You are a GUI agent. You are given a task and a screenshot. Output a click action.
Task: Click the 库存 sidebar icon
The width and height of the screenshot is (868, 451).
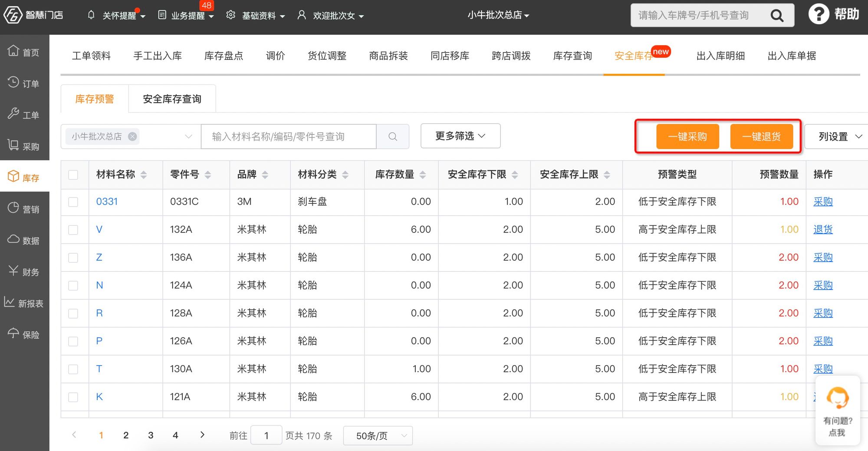click(24, 177)
